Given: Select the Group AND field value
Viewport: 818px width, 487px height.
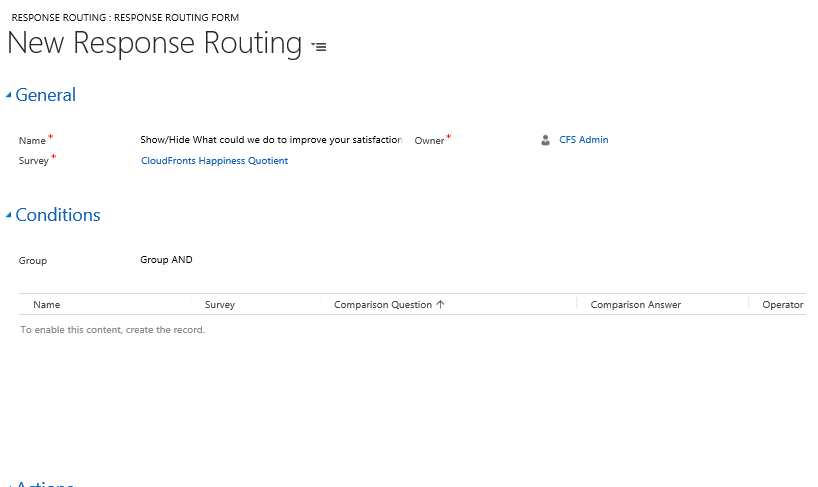Looking at the screenshot, I should pos(166,260).
